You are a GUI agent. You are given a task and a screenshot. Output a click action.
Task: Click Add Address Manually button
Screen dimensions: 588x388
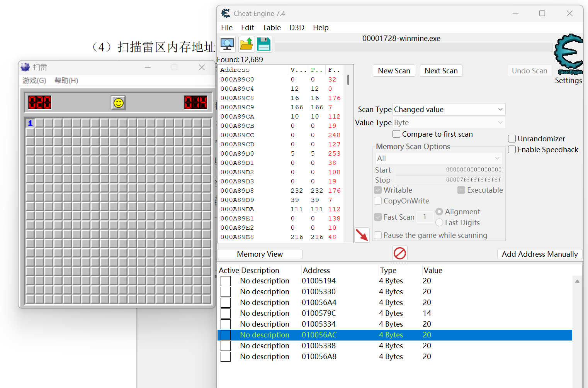[540, 254]
